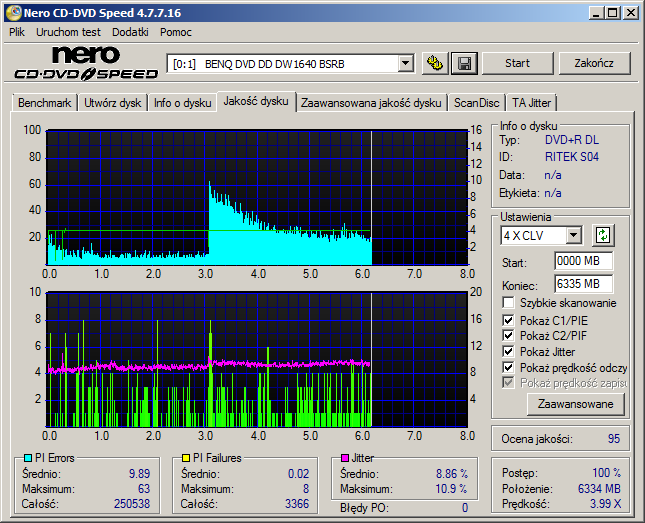Click the Nero CD-DVD Speed logo

click(86, 63)
